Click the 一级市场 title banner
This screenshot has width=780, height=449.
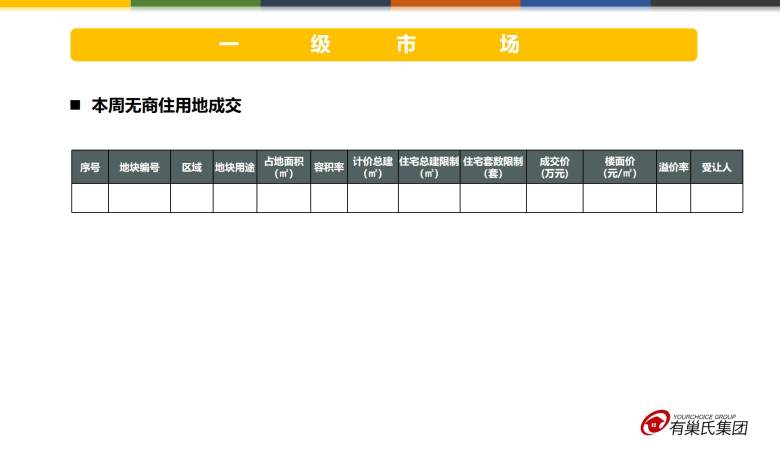(384, 45)
